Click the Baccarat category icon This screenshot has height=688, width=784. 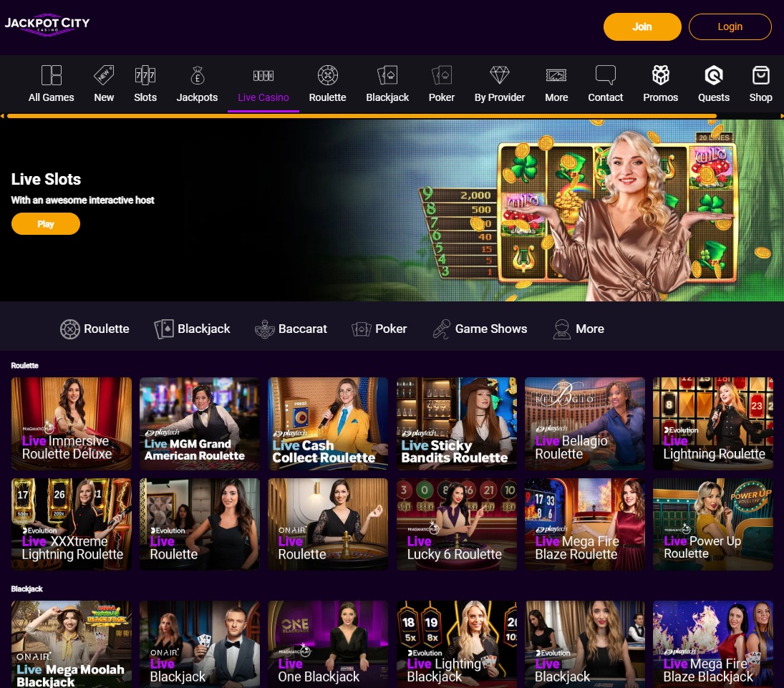click(264, 329)
